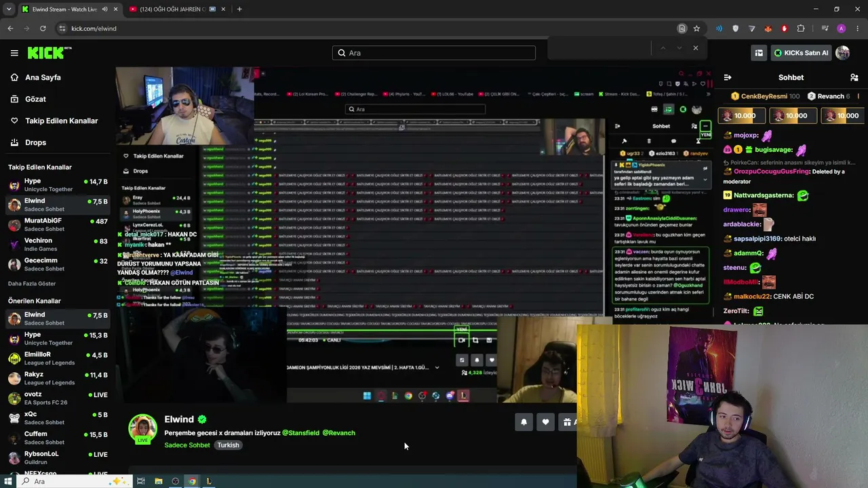Open the ovotz recommended channel

(x=58, y=398)
